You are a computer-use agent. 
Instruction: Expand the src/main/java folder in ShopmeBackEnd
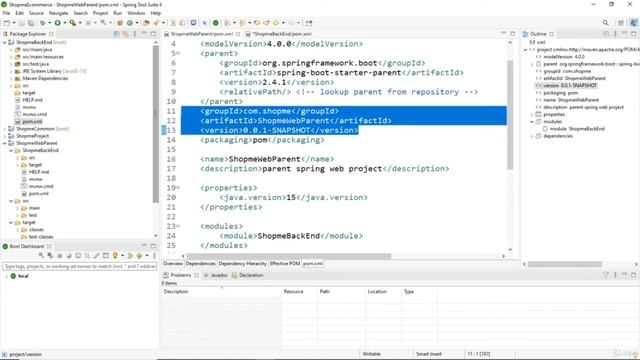click(x=11, y=49)
